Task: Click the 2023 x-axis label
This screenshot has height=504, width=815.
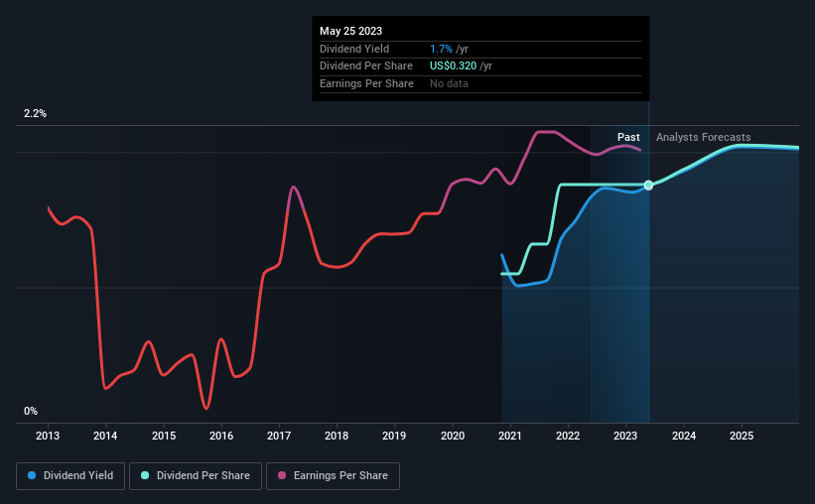Action: point(625,436)
